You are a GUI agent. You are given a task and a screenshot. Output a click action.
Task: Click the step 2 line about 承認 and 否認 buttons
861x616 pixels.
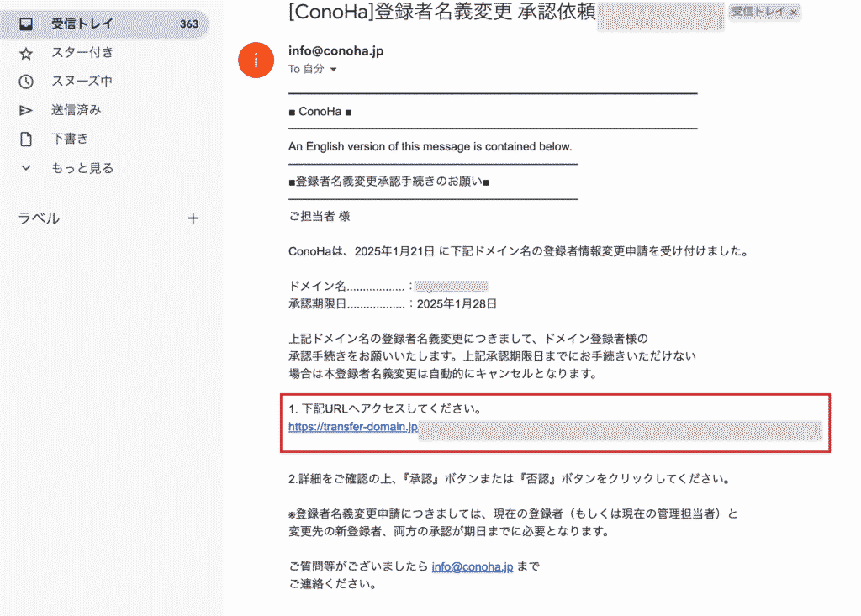(x=510, y=479)
